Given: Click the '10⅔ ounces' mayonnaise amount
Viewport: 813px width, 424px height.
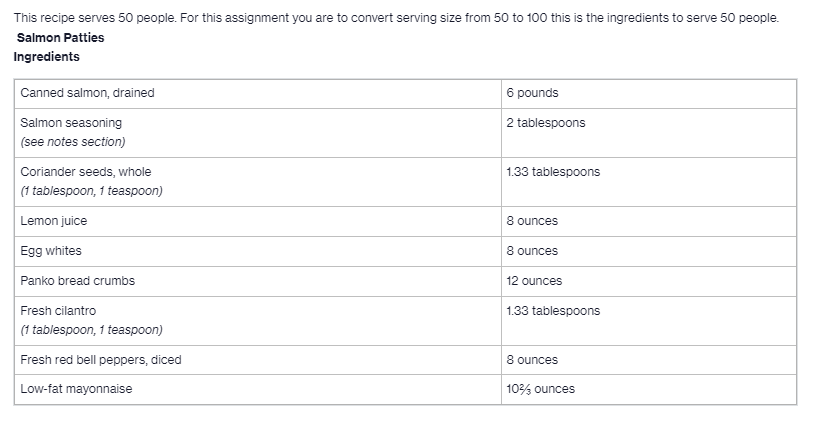Looking at the screenshot, I should (x=540, y=389).
